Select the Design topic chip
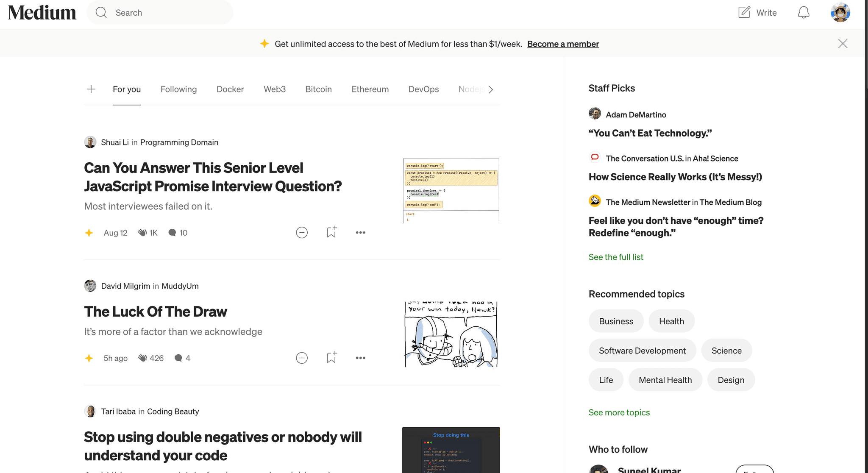This screenshot has height=473, width=868. 731,380
